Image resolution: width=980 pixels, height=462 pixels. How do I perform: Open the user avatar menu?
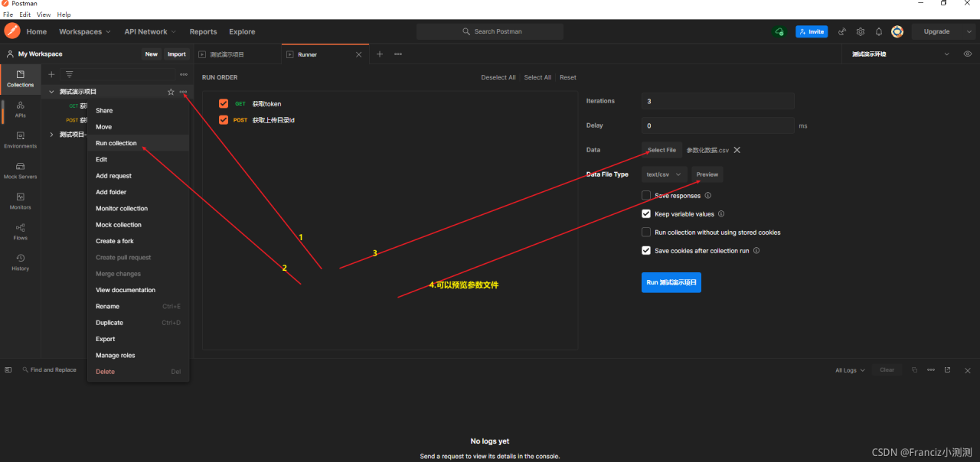[x=897, y=31]
